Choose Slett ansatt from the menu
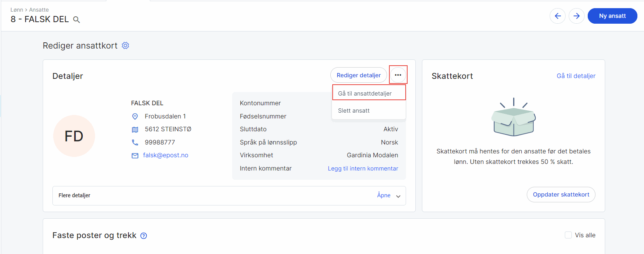This screenshot has width=644, height=254. pos(354,111)
